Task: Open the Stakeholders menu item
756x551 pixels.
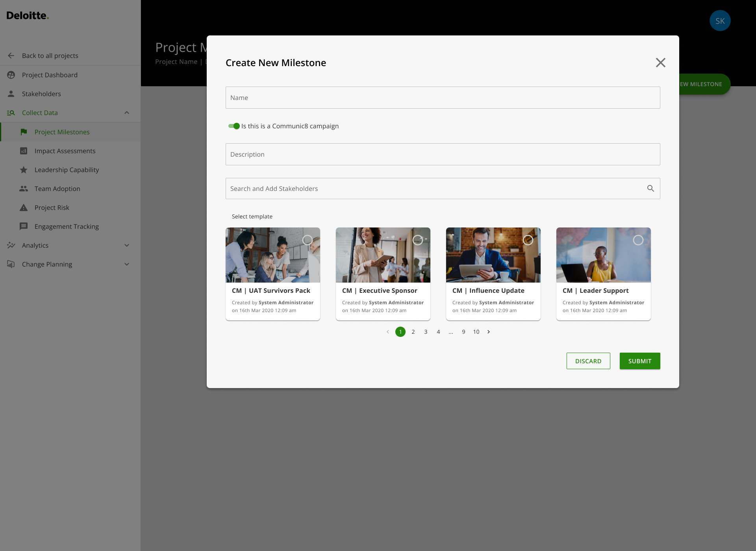Action: pos(41,94)
